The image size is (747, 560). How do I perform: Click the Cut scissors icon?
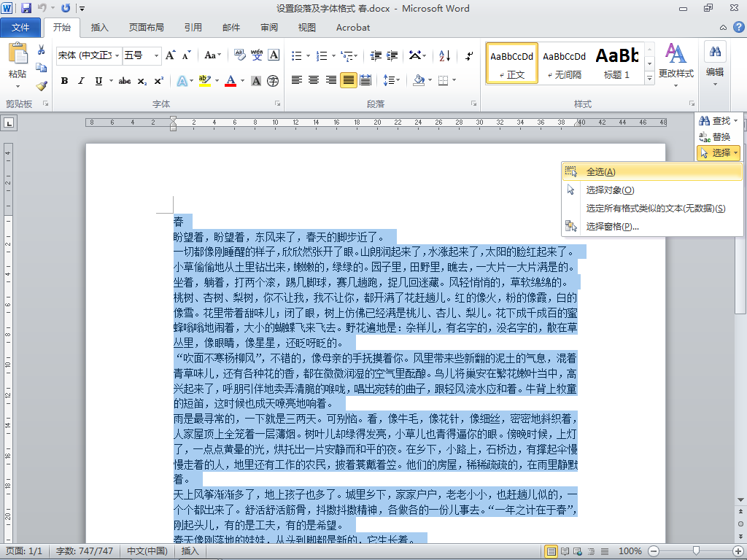point(42,50)
